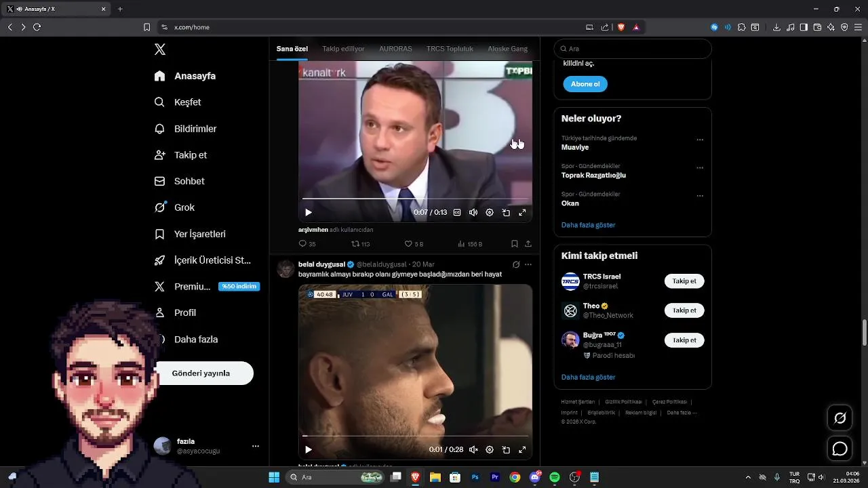
Task: Open Brave downloads icon
Action: point(776,27)
